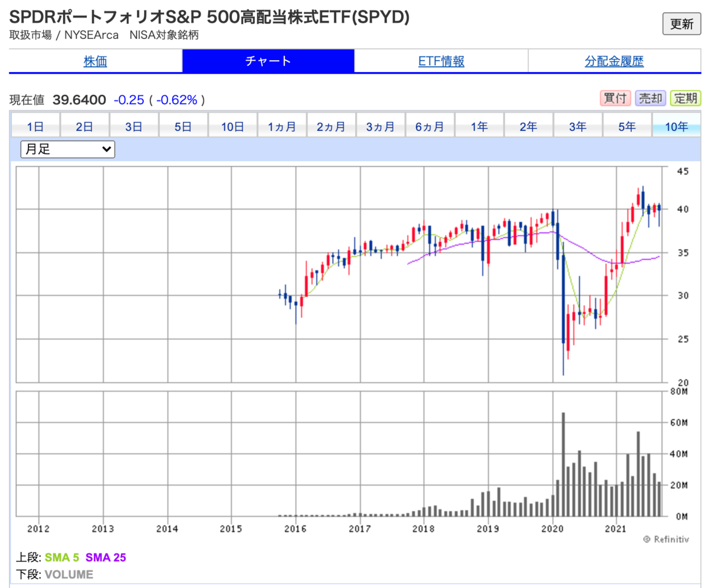The height and width of the screenshot is (588, 708).
Task: Select the 1ヵ月 chart period
Action: click(282, 126)
